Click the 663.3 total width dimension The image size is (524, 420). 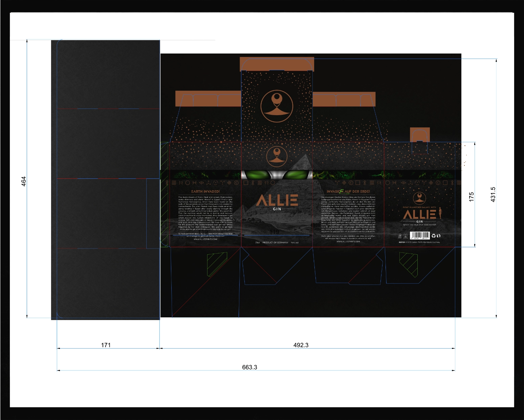pyautogui.click(x=249, y=367)
